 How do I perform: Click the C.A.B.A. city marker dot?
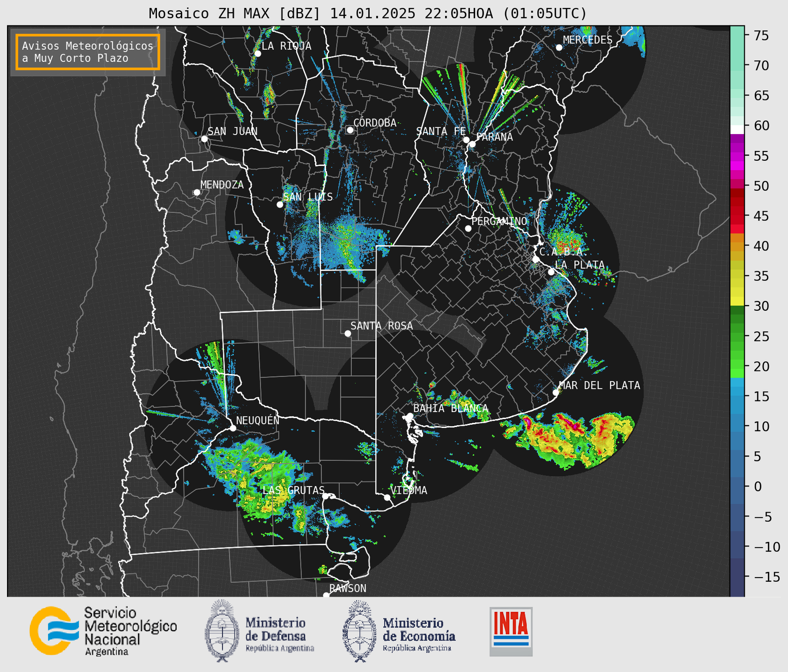pyautogui.click(x=536, y=259)
